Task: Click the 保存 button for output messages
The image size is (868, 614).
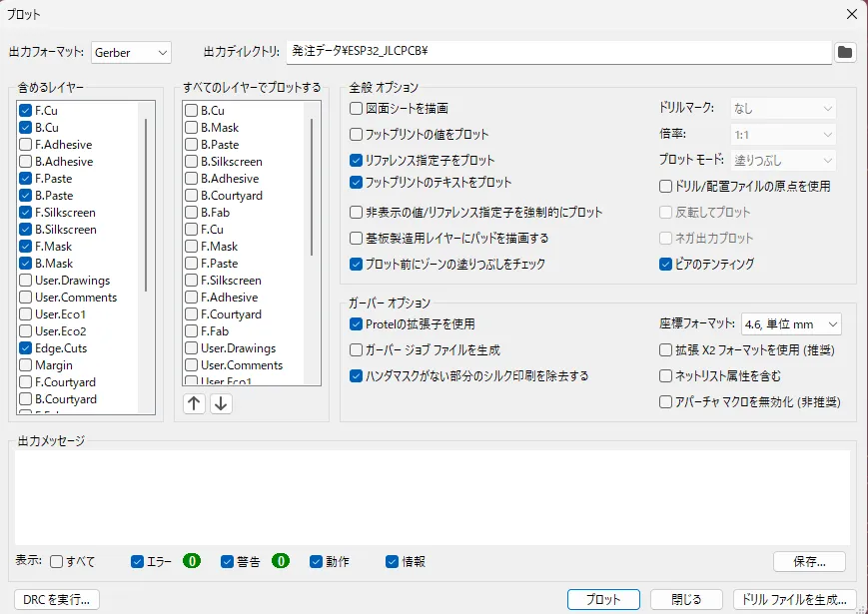Action: [809, 561]
